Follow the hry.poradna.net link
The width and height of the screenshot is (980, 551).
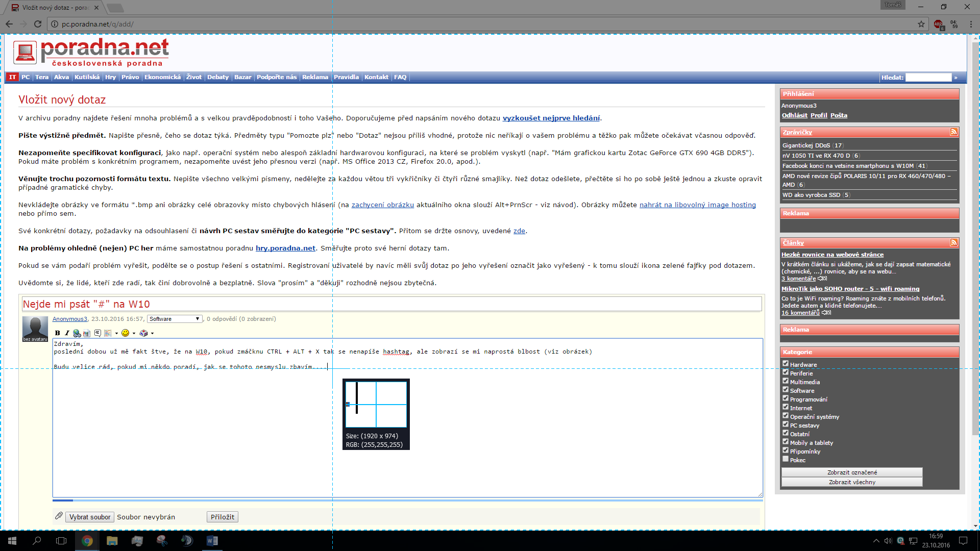tap(285, 248)
